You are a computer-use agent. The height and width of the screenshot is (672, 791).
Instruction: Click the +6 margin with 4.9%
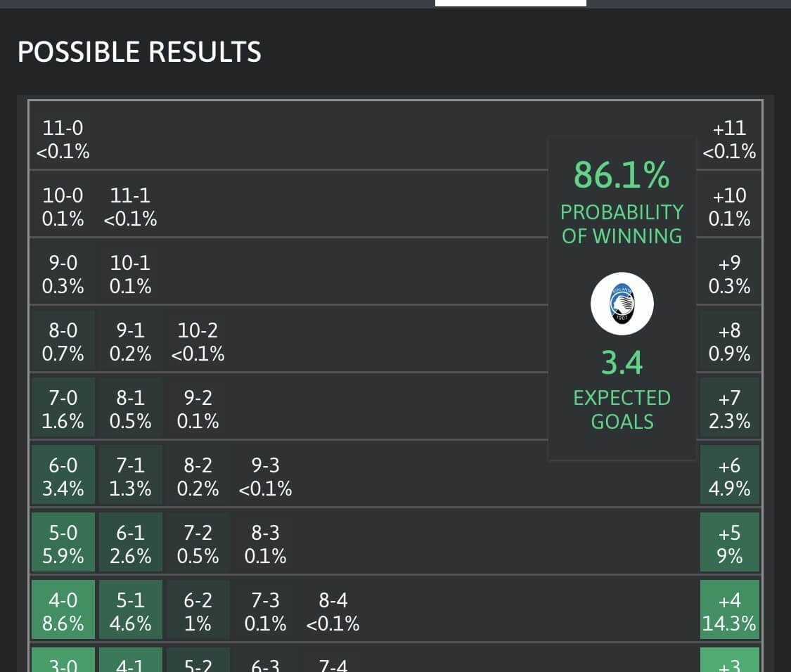point(729,476)
